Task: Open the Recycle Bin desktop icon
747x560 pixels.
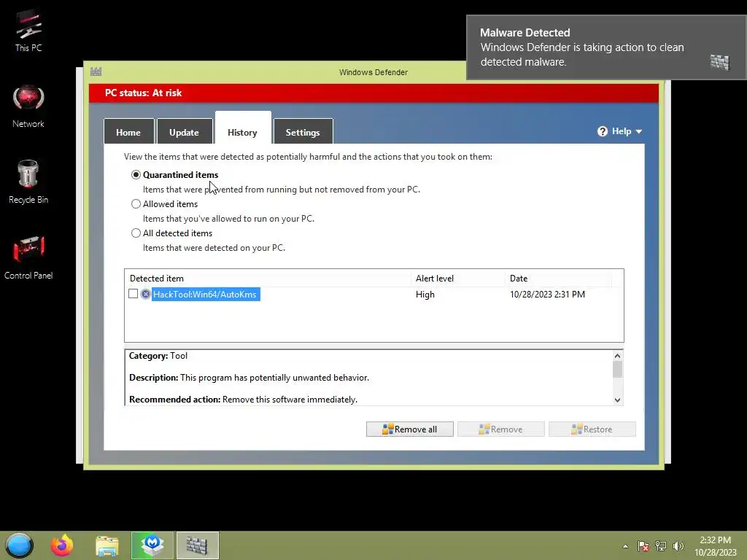Action: click(28, 182)
